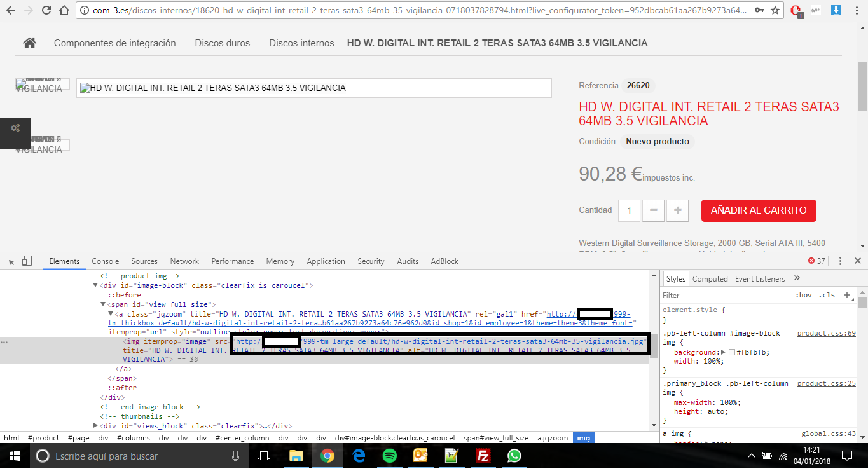Open the Security tab

click(x=371, y=261)
